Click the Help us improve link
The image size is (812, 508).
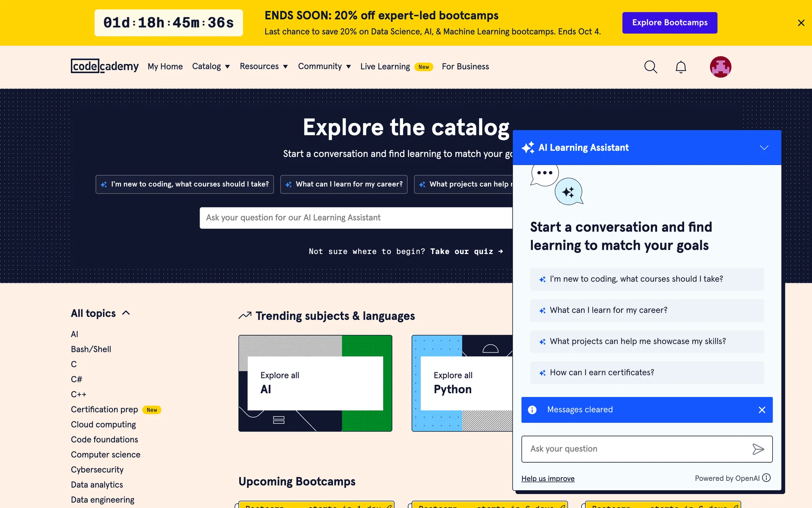[x=548, y=478]
